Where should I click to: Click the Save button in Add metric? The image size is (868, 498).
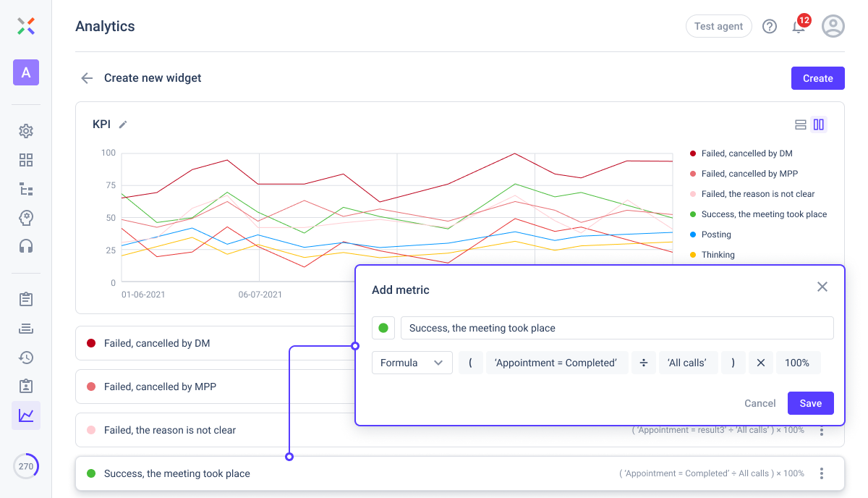810,403
